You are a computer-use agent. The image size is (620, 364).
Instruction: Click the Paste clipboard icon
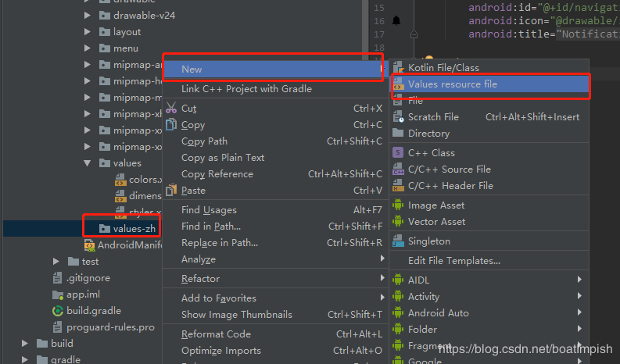171,190
